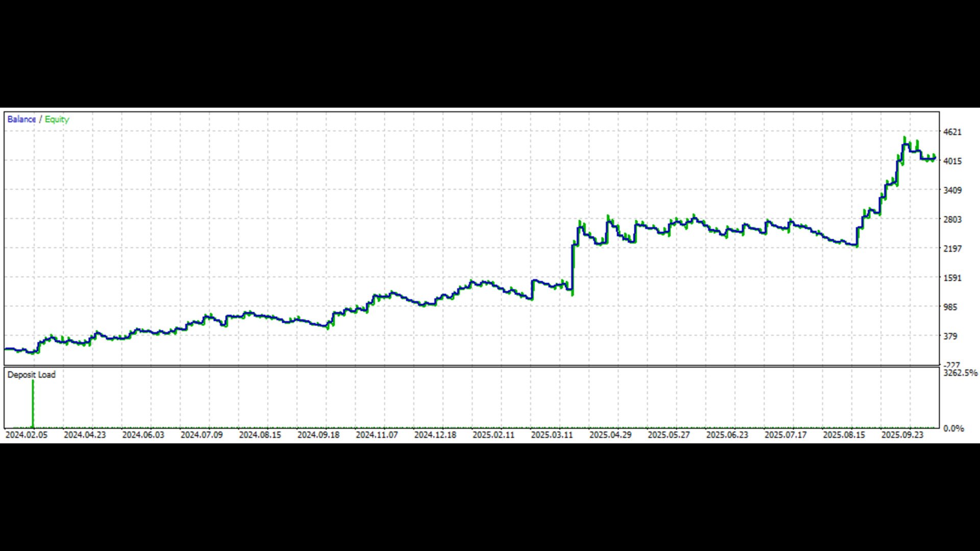Click the 2024.07.09 date label
Image resolution: width=980 pixels, height=551 pixels.
202,435
